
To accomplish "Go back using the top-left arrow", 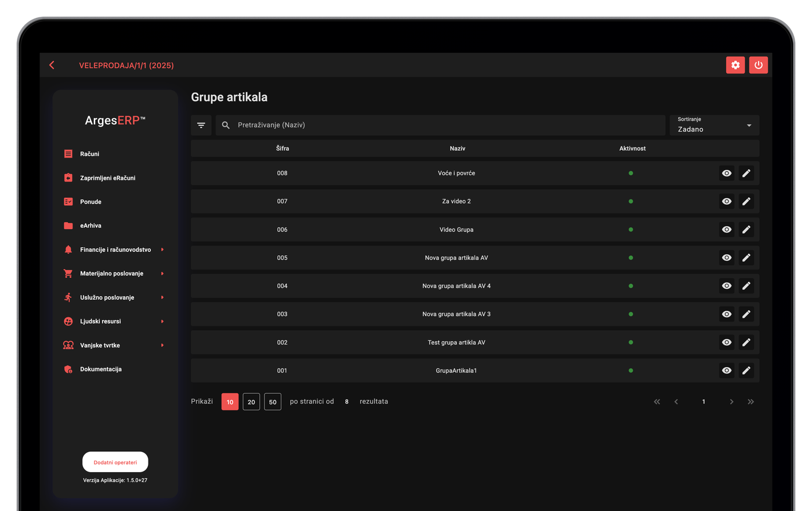I will pos(52,65).
